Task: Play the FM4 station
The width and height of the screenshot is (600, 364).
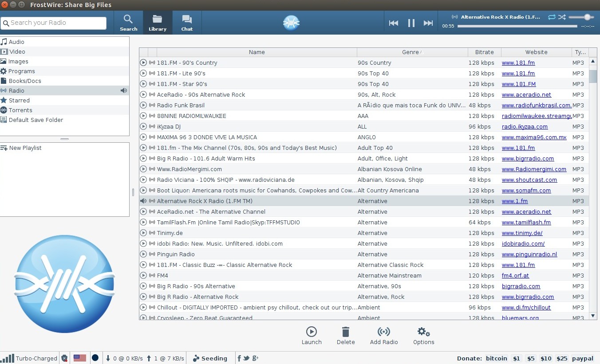Action: [x=143, y=275]
